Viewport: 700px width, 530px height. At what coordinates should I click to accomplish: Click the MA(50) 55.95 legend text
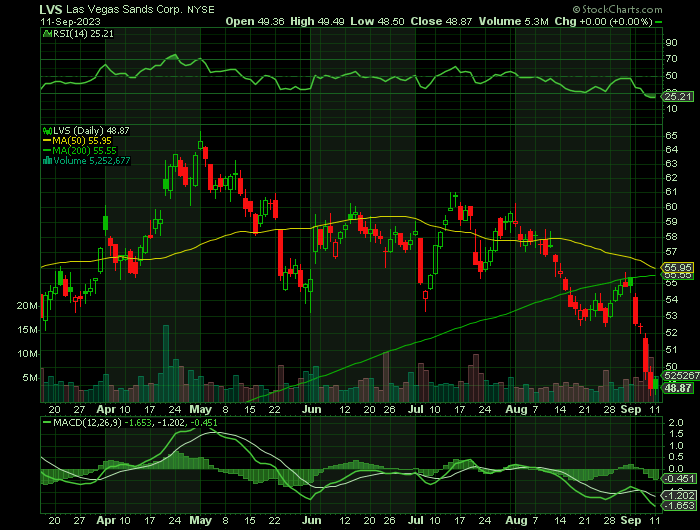pyautogui.click(x=82, y=141)
